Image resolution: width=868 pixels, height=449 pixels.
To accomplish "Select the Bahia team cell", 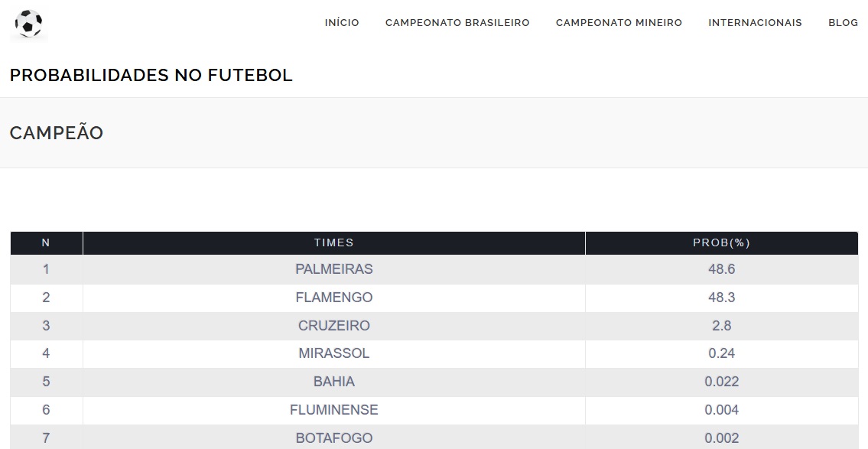I will 333,382.
